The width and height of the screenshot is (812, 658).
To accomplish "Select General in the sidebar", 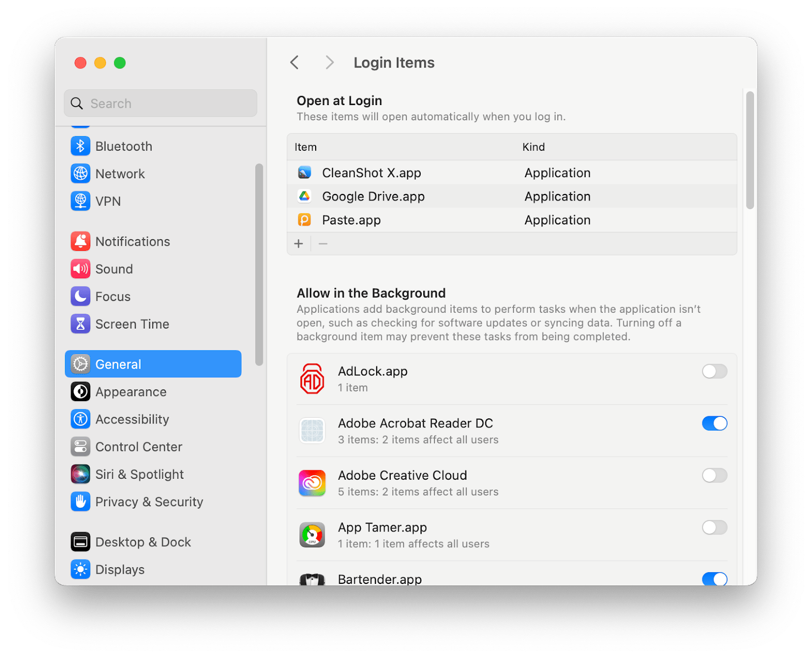I will 118,364.
